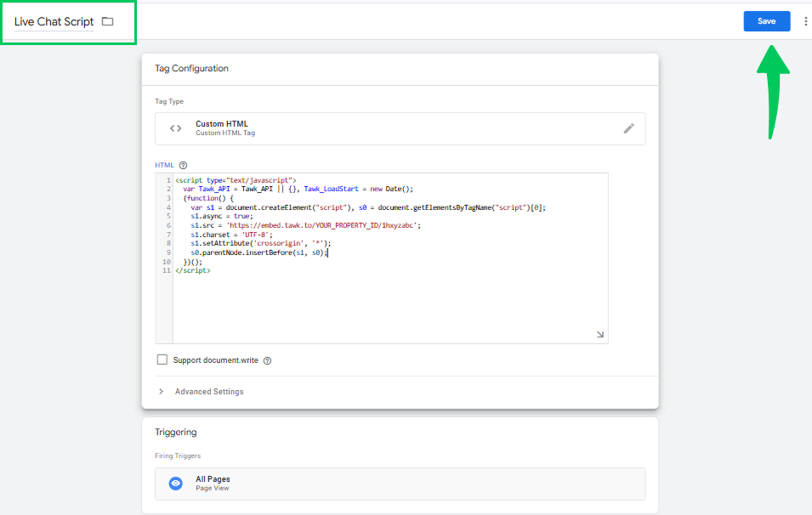Click the Tag Configuration section header
The width and height of the screenshot is (812, 515).
(191, 68)
